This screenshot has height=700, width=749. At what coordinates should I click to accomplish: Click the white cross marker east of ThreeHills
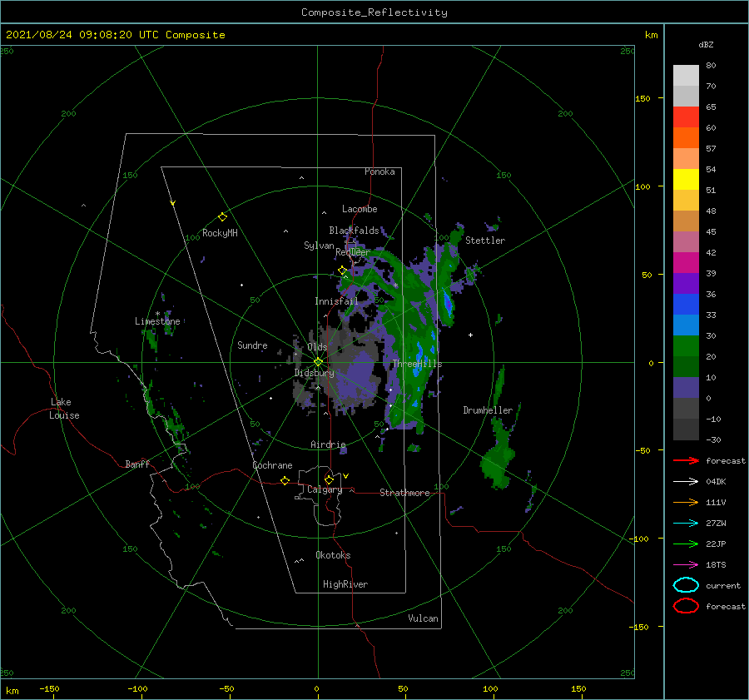point(470,335)
